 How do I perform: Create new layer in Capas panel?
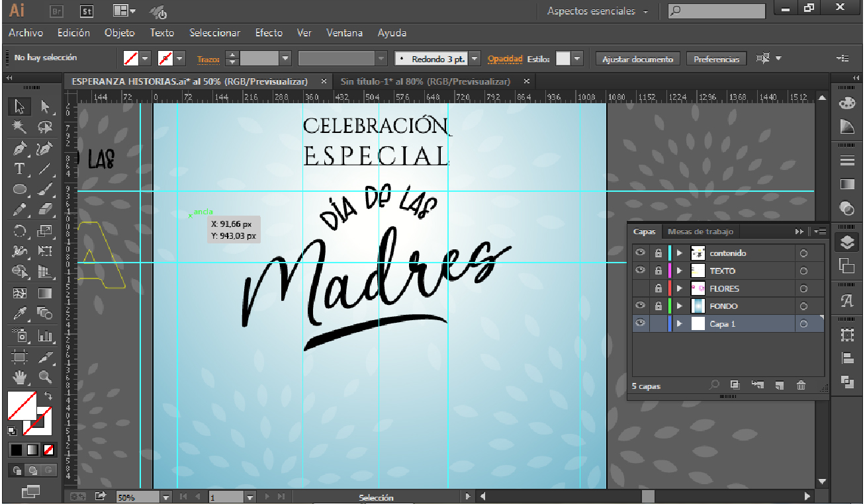(x=779, y=385)
